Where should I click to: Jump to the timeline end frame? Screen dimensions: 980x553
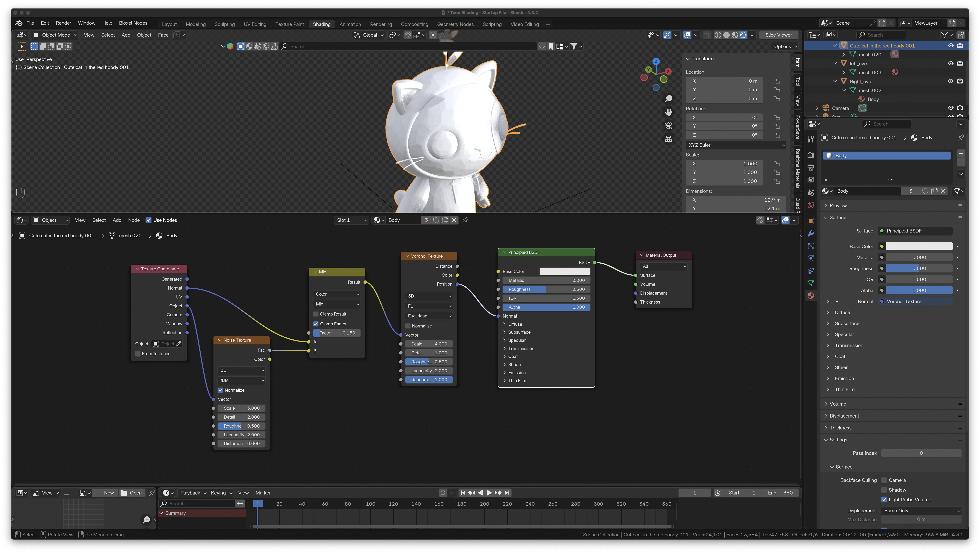(x=507, y=493)
